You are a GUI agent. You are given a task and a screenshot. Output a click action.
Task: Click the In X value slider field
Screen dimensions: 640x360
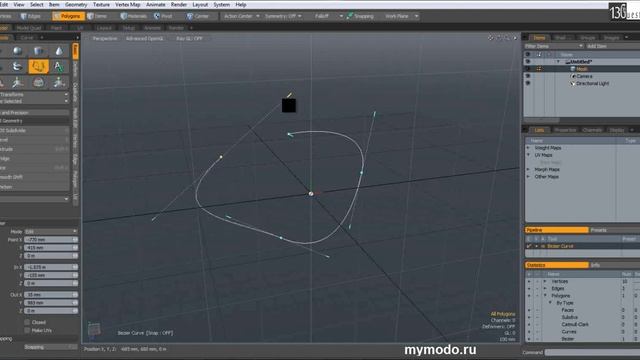51,267
